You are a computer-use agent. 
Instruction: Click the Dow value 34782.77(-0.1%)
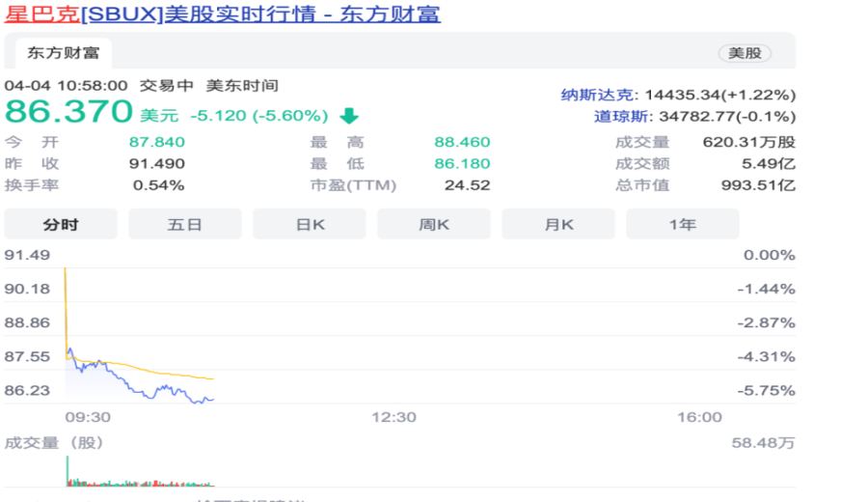(727, 117)
